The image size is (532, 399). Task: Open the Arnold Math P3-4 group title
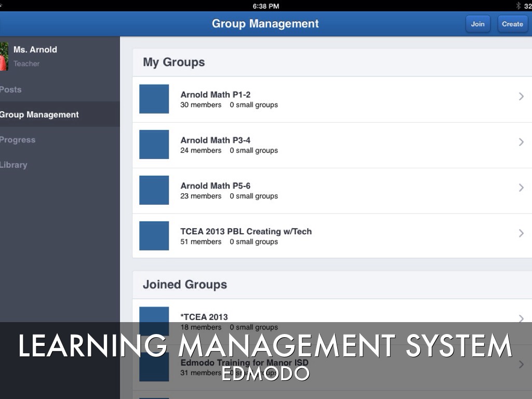coord(215,140)
